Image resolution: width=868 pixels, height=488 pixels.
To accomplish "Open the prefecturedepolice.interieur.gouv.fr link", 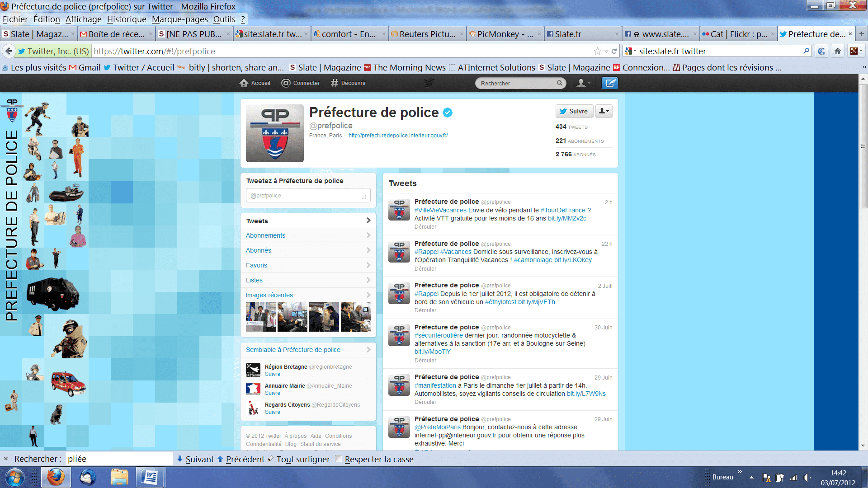I will (398, 136).
